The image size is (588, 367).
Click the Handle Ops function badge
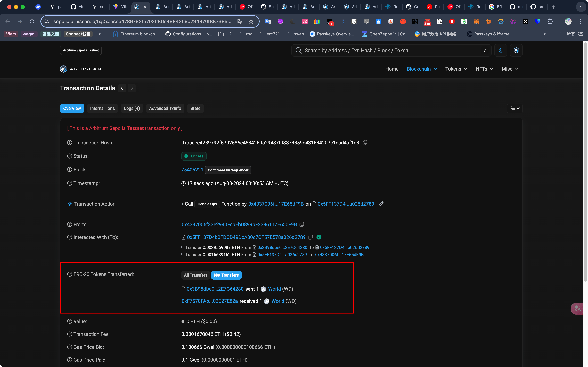tap(207, 204)
